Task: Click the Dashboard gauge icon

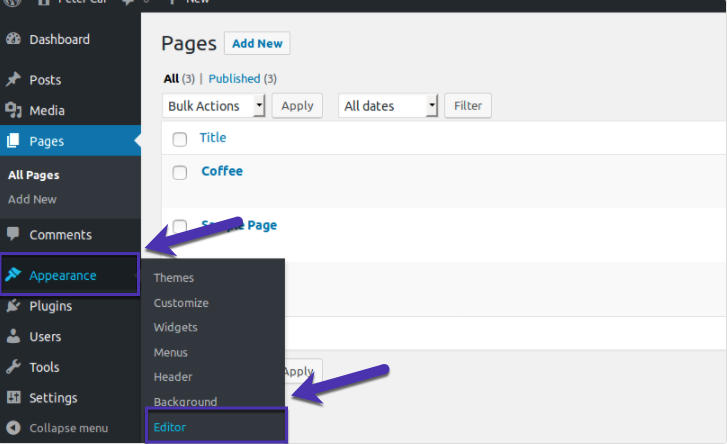Action: click(13, 39)
